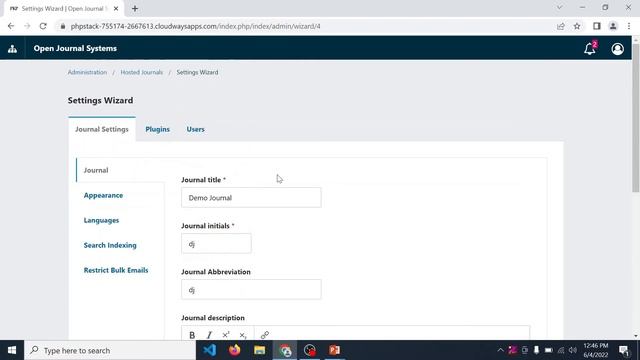
Task: Close the Settings Wizard browser tab
Action: [x=116, y=9]
